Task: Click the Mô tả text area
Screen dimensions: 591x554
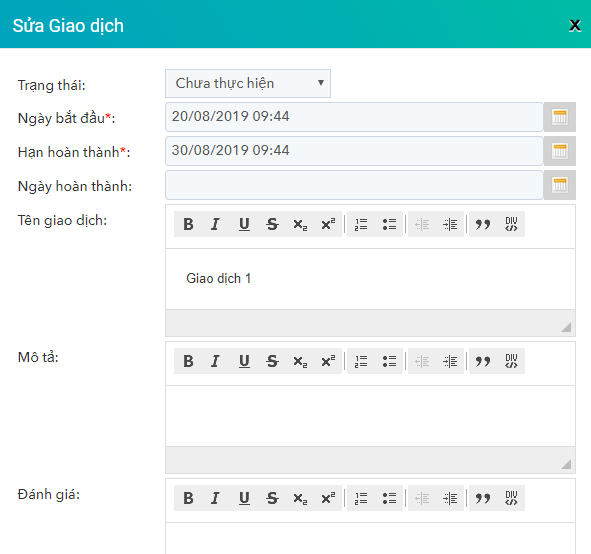Action: coord(370,416)
